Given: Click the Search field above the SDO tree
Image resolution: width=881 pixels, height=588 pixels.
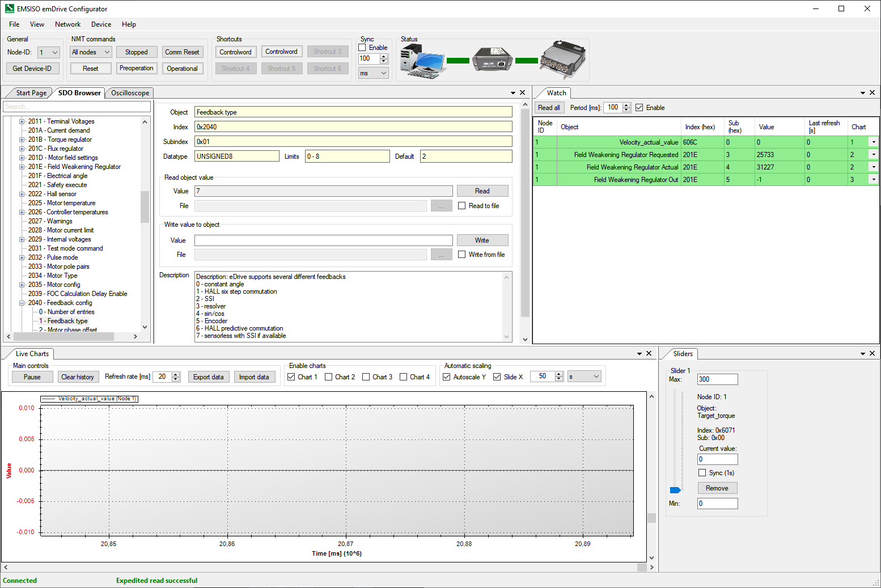Looking at the screenshot, I should pos(77,107).
